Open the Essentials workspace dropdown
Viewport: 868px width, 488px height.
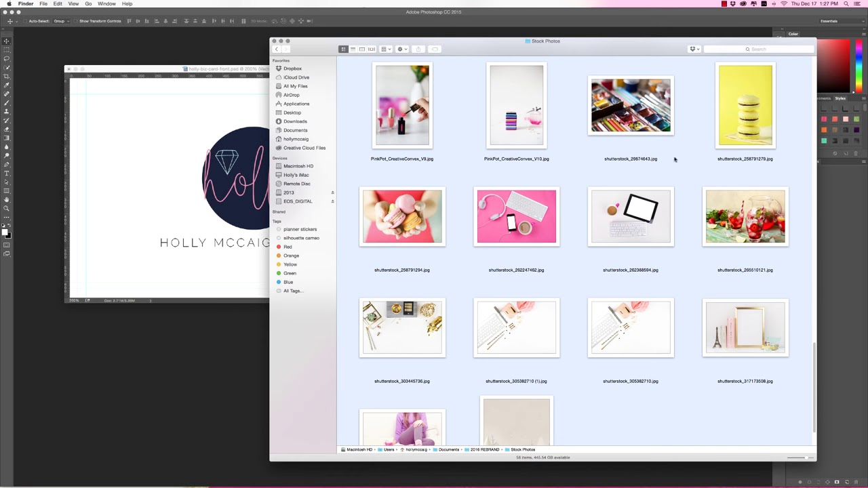pos(841,21)
